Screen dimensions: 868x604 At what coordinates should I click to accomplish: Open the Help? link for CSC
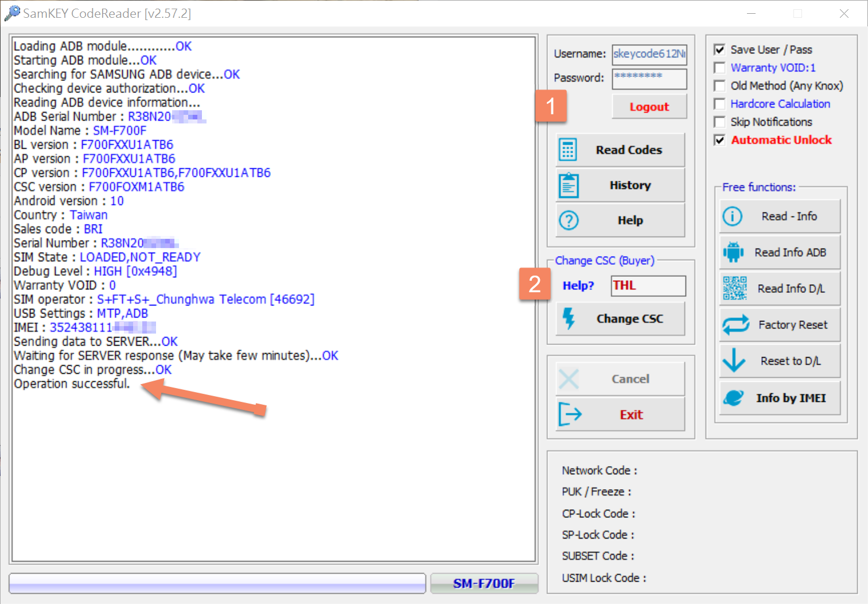578,286
